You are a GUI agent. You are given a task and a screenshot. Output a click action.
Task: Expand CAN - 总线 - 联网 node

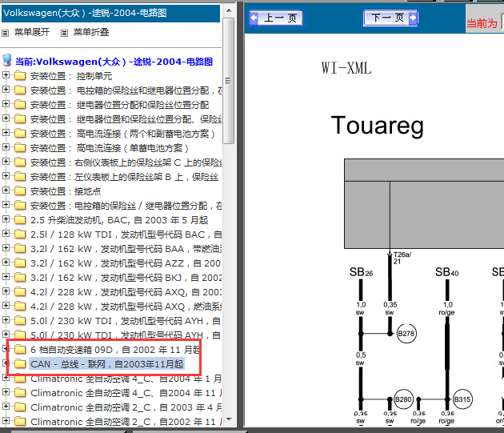[x=6, y=363]
